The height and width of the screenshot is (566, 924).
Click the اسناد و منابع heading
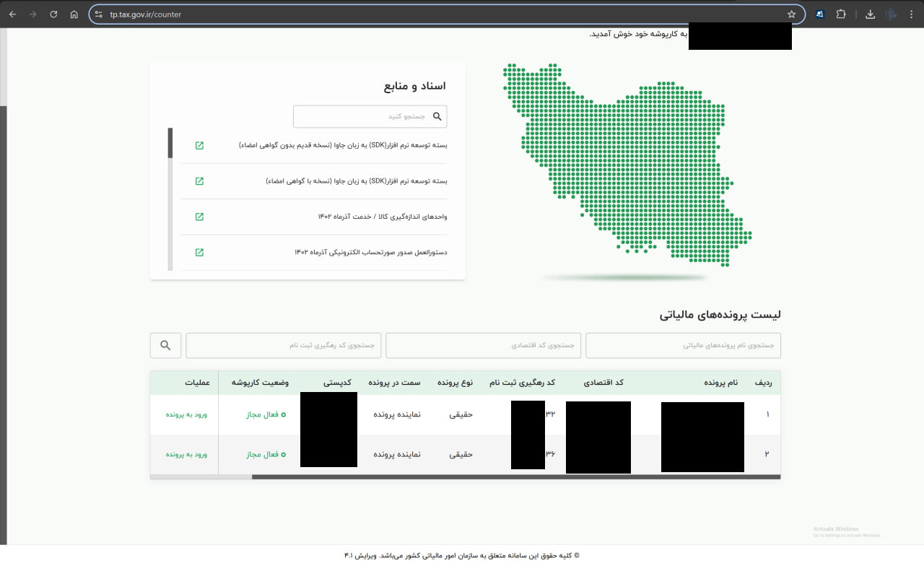pyautogui.click(x=415, y=86)
